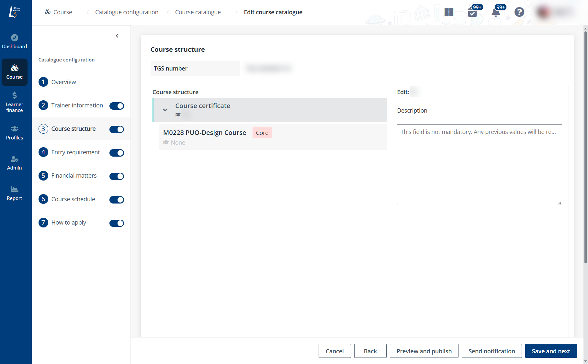
Task: Click into the Description text area
Action: (479, 165)
